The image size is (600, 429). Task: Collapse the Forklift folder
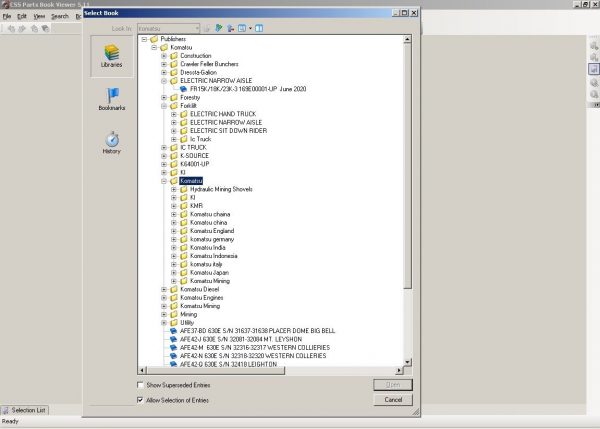[164, 106]
